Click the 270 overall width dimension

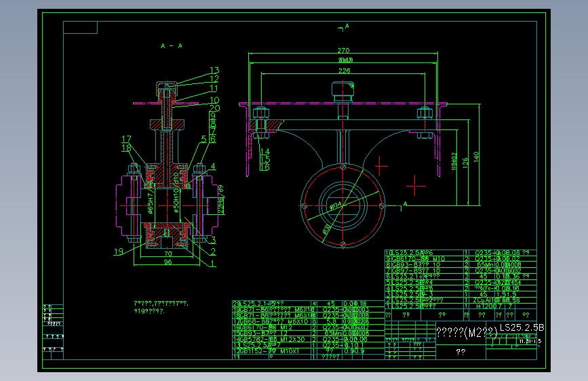(x=343, y=50)
